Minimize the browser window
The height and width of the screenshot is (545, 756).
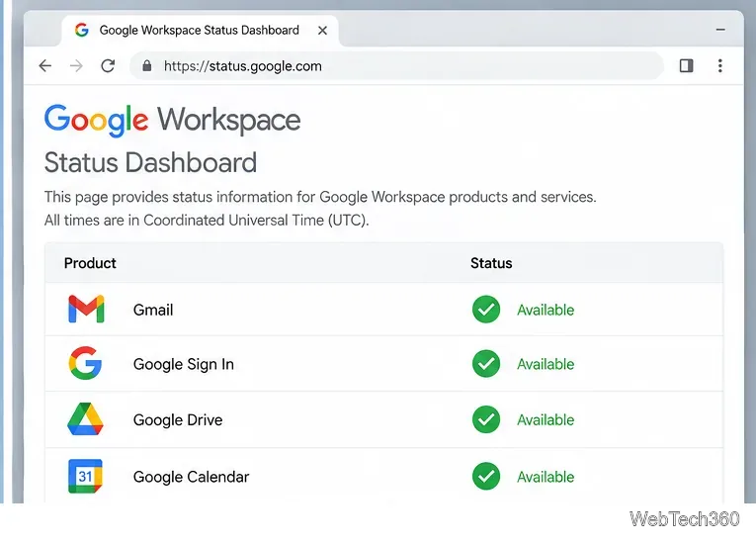pyautogui.click(x=720, y=30)
